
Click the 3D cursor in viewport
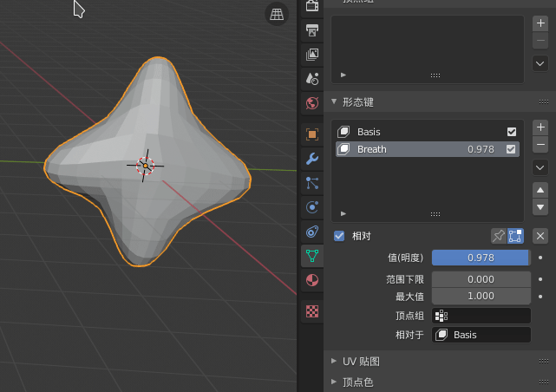(x=146, y=166)
